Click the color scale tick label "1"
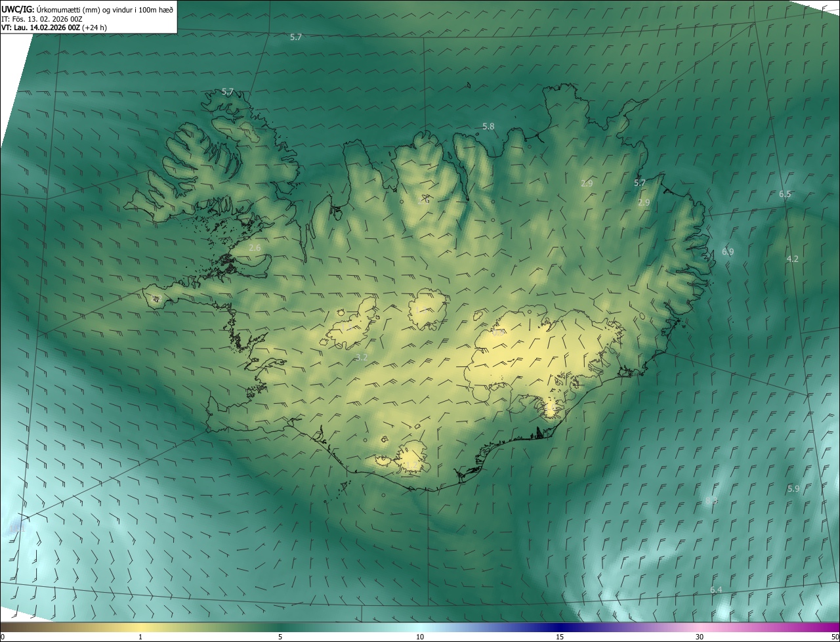 [x=140, y=637]
